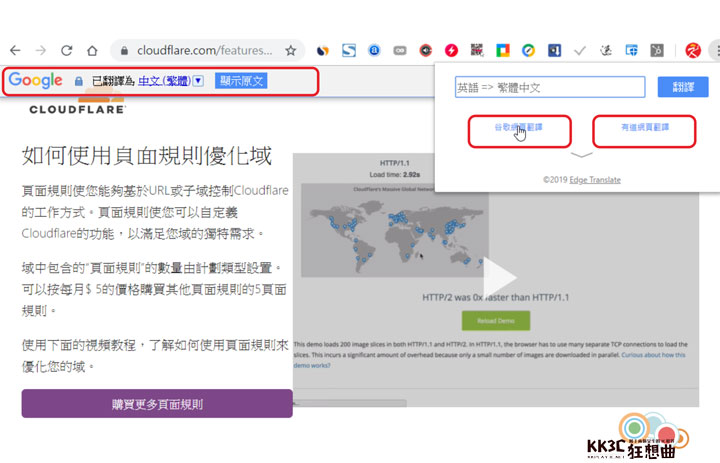720x463 pixels.
Task: Open the colored compass circle extension icon
Action: (529, 51)
